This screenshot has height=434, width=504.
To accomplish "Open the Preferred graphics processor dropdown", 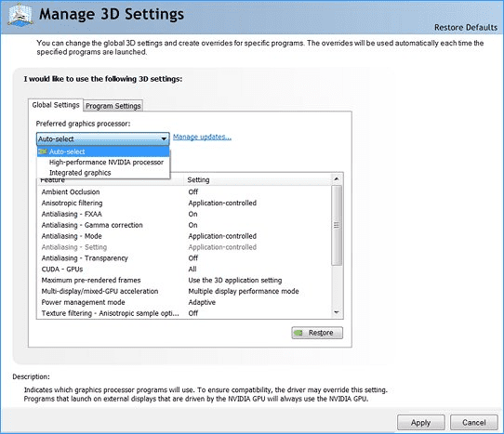I will (103, 138).
